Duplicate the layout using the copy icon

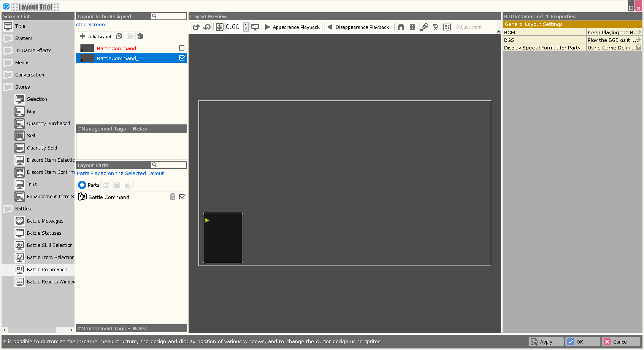coord(119,36)
